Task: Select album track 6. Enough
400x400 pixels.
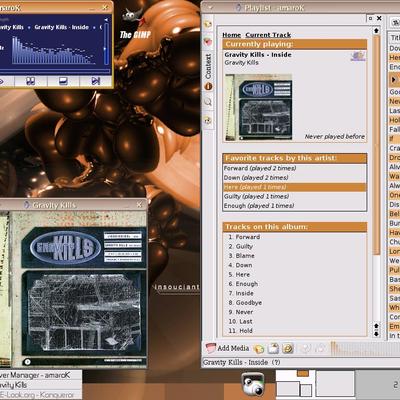Action: pyautogui.click(x=243, y=284)
